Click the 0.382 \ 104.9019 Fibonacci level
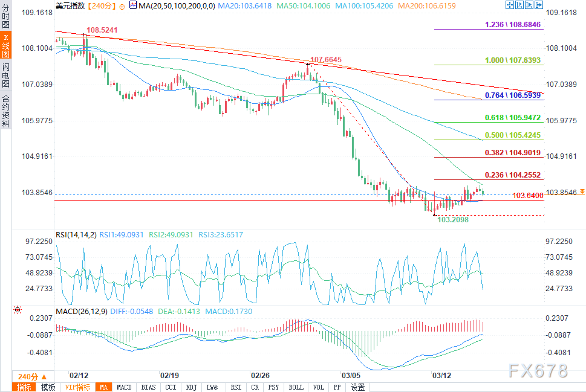Image resolution: width=586 pixels, height=392 pixels. (x=513, y=152)
